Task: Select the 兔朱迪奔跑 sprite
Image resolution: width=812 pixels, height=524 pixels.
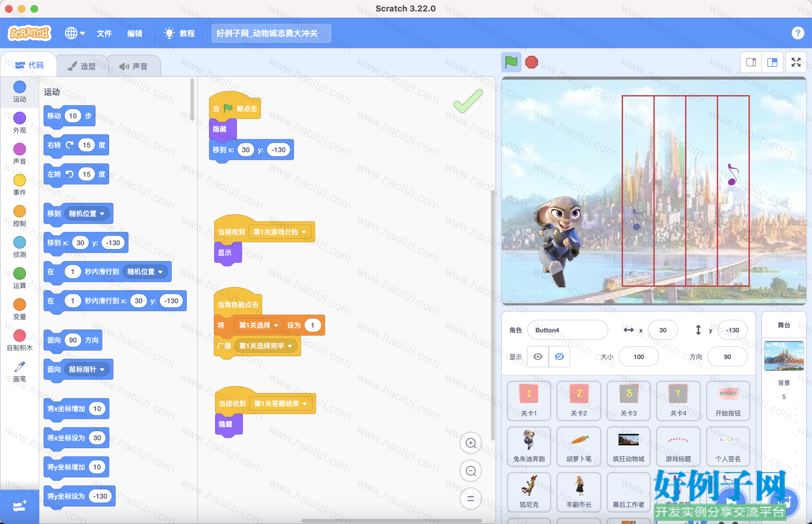Action: click(529, 446)
